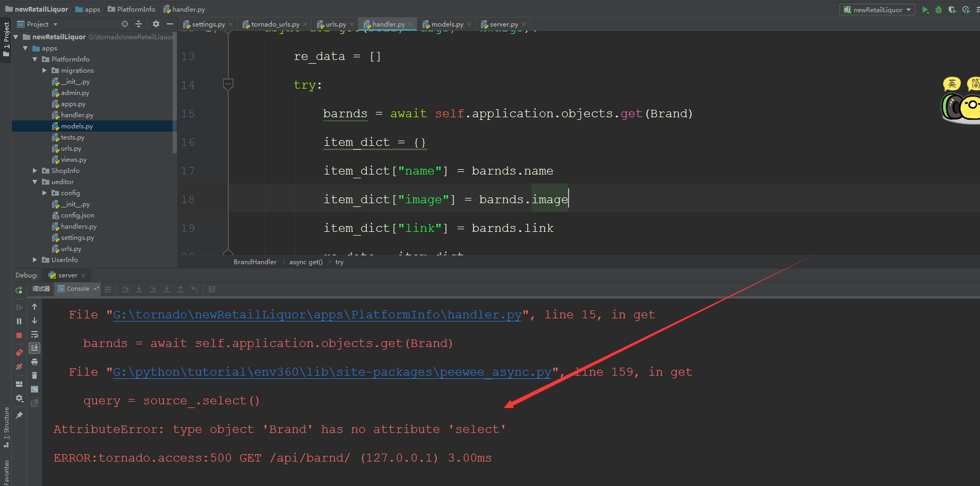Viewport: 980px width, 486px height.
Task: Expand the UserInfo folder
Action: pos(35,259)
